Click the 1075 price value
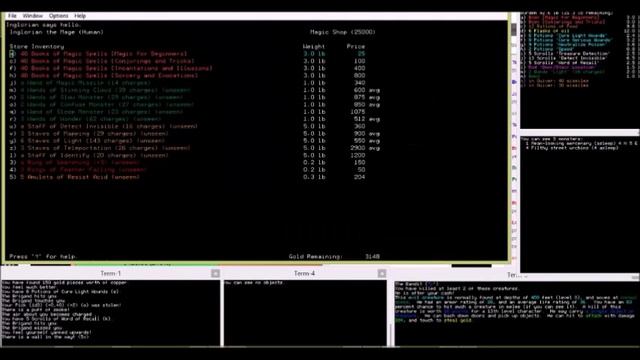Screen dimensions: 640x360 [x=358, y=112]
